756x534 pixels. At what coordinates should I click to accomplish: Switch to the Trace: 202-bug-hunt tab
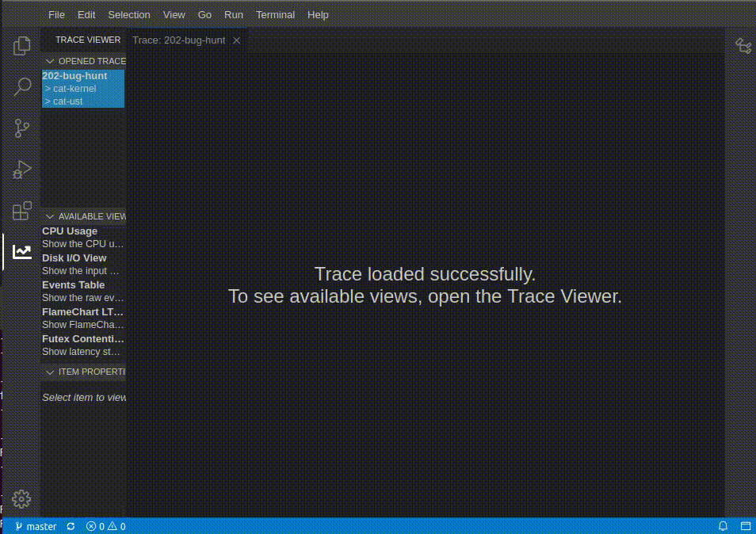178,40
